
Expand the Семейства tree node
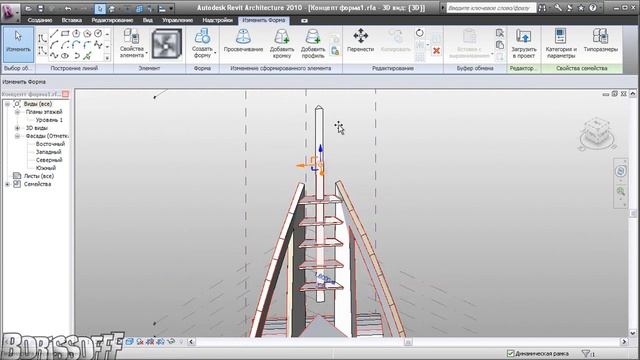(7, 184)
